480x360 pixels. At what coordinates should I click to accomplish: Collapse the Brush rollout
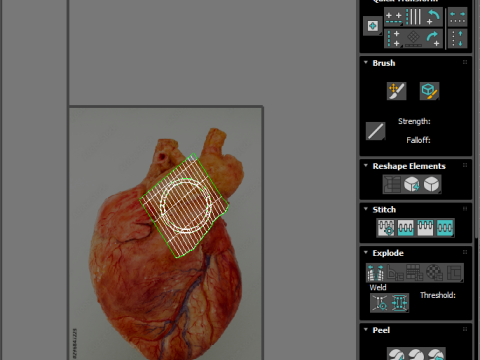point(366,63)
